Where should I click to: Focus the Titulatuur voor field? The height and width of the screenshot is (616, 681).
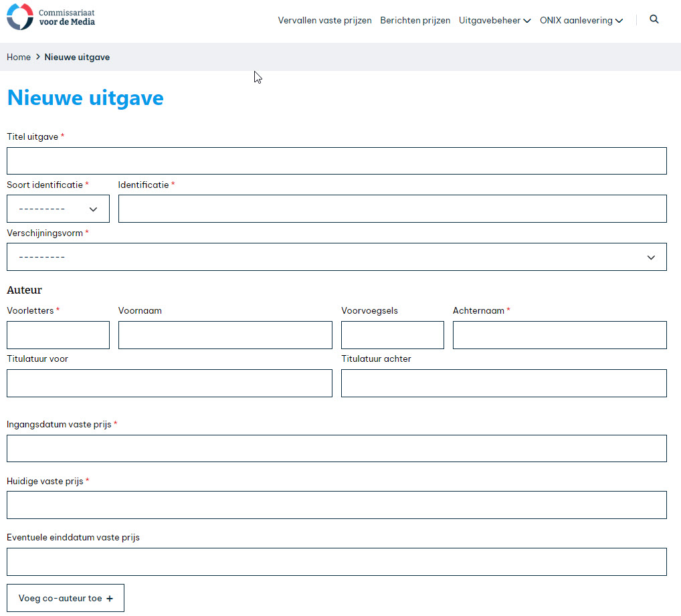[x=169, y=383]
